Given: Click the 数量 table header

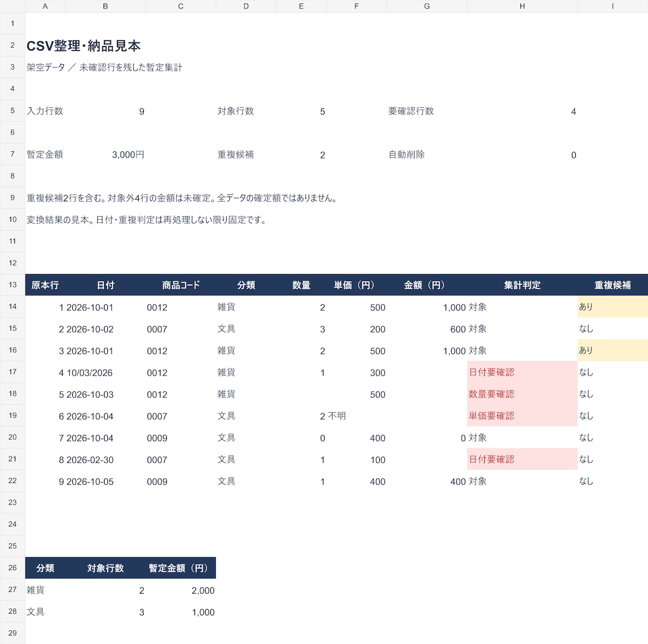Looking at the screenshot, I should (x=301, y=285).
